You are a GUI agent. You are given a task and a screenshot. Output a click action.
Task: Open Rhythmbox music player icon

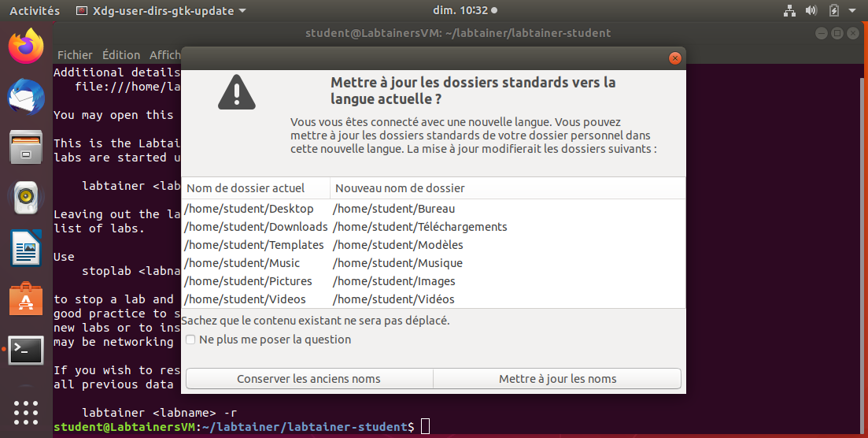point(26,198)
